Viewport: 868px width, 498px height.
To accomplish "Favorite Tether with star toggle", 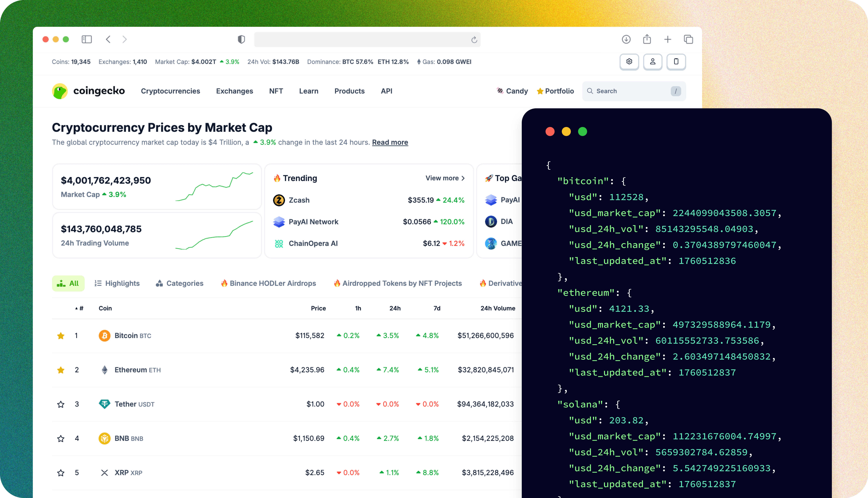I will click(61, 404).
